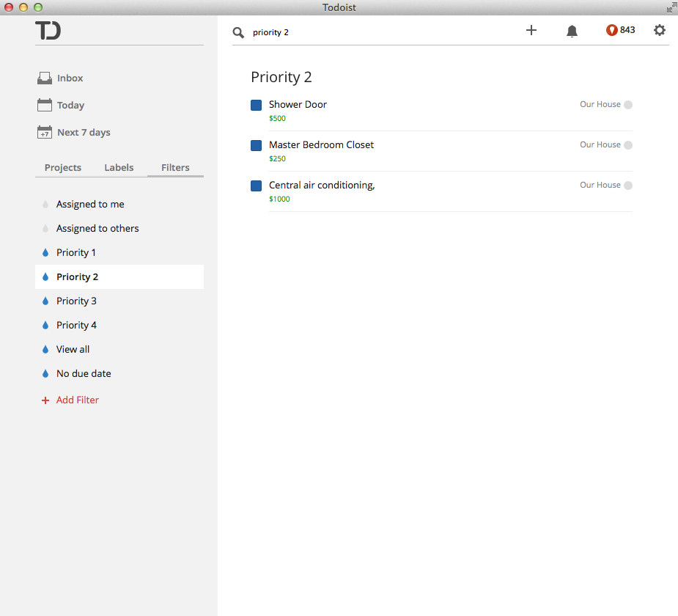The height and width of the screenshot is (616, 678).
Task: Open the settings gear menu
Action: tap(660, 30)
